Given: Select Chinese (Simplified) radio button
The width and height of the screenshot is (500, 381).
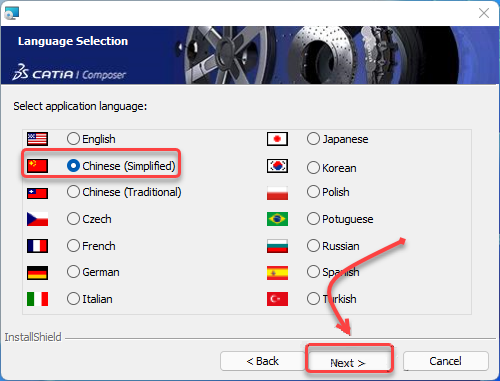Looking at the screenshot, I should (x=73, y=166).
